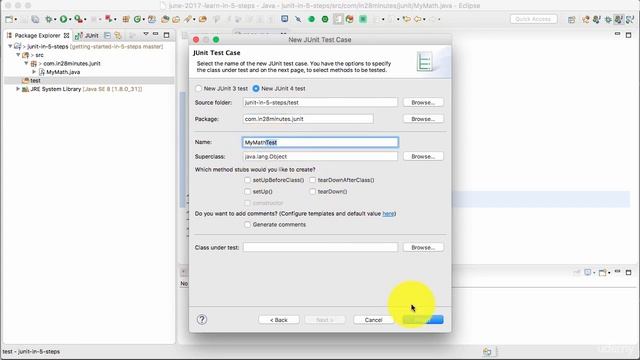Viewport: 640px width, 360px height.
Task: Click the New wizard toolbar icon
Action: click(x=9, y=19)
